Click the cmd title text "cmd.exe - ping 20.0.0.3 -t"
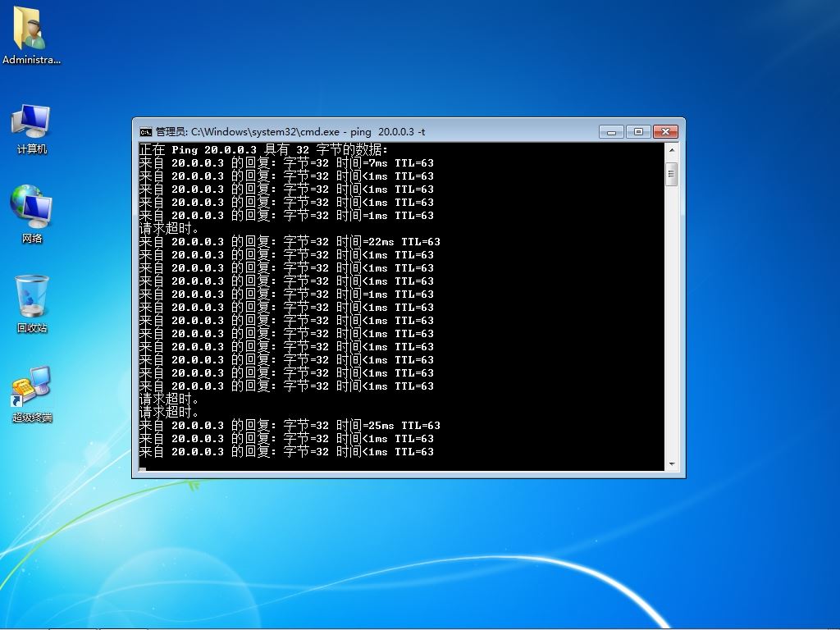The height and width of the screenshot is (630, 840). pyautogui.click(x=363, y=132)
